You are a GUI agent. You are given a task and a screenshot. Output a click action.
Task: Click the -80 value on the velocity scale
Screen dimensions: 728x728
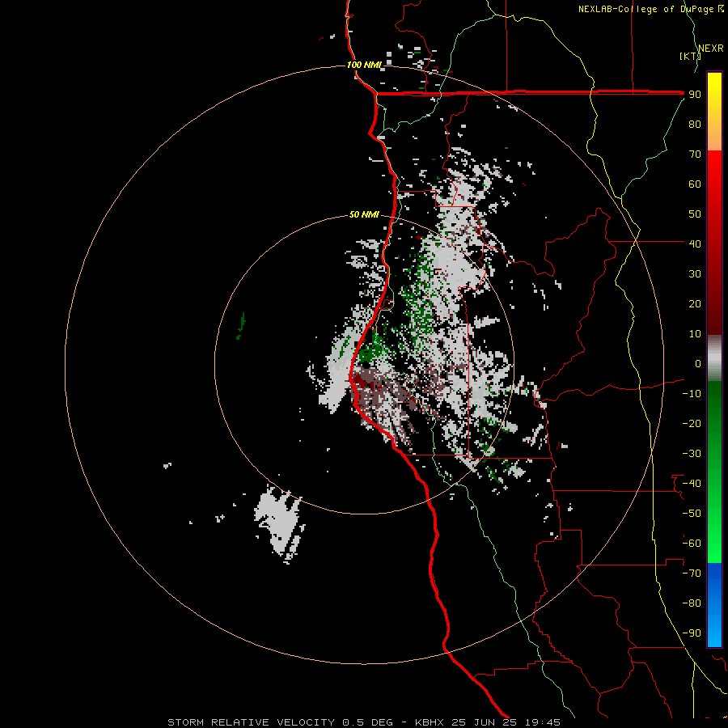692,603
